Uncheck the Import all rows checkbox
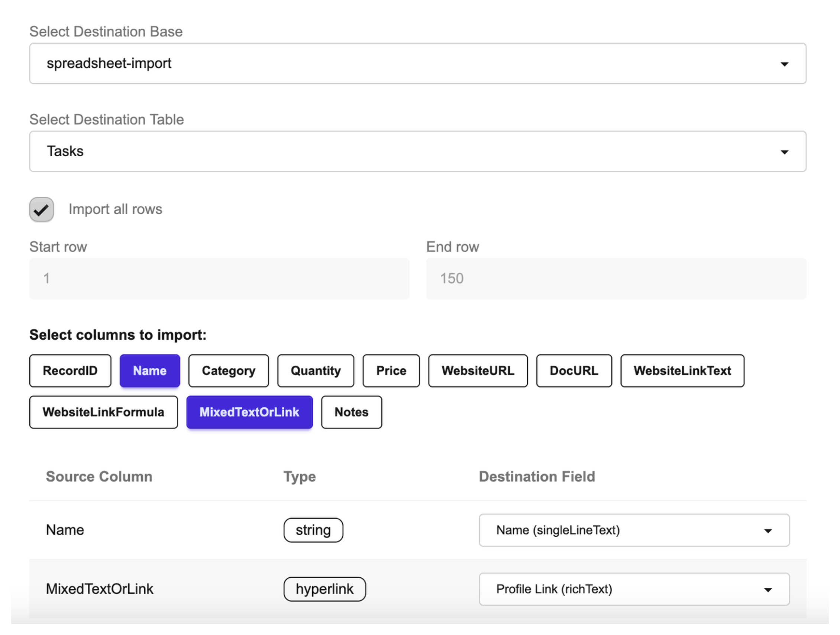 pyautogui.click(x=41, y=209)
